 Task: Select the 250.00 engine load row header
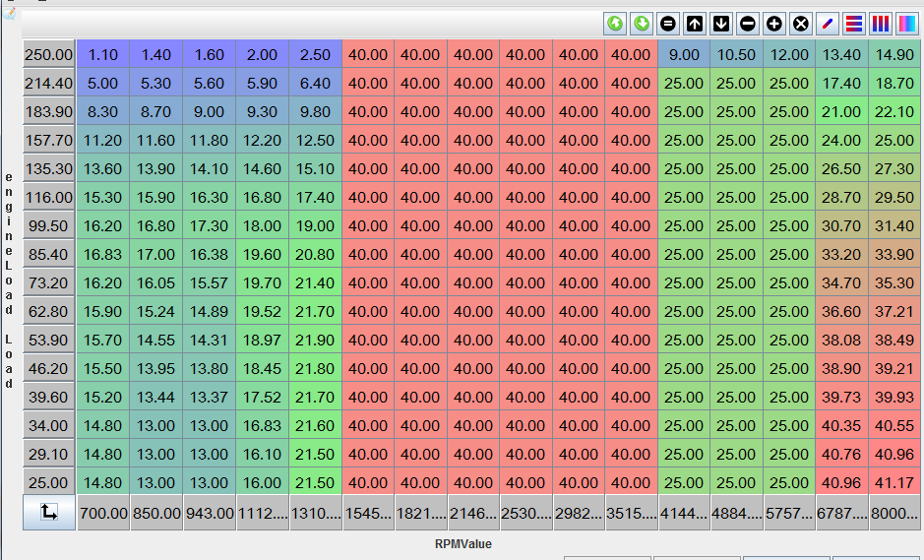tap(49, 55)
